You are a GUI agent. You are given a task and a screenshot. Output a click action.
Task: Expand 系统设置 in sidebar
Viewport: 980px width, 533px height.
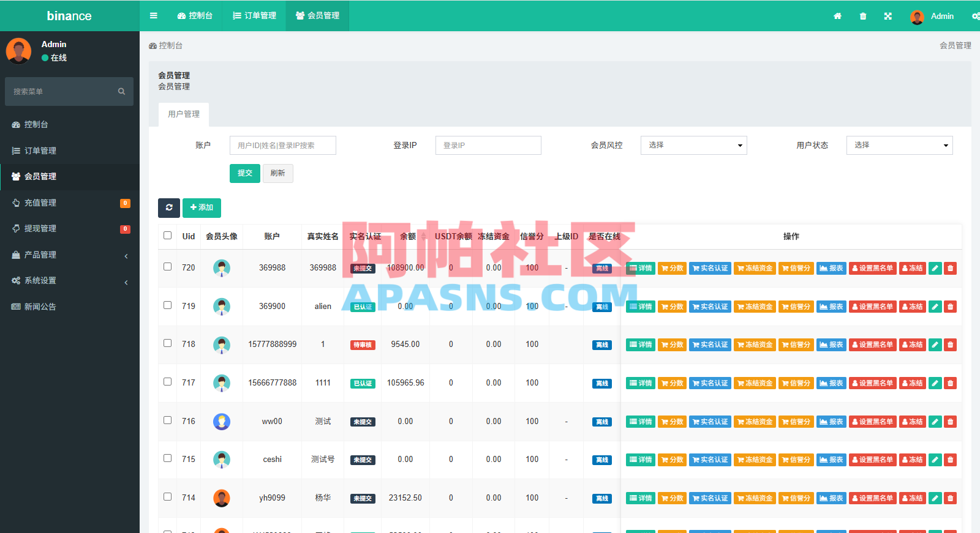coord(70,280)
